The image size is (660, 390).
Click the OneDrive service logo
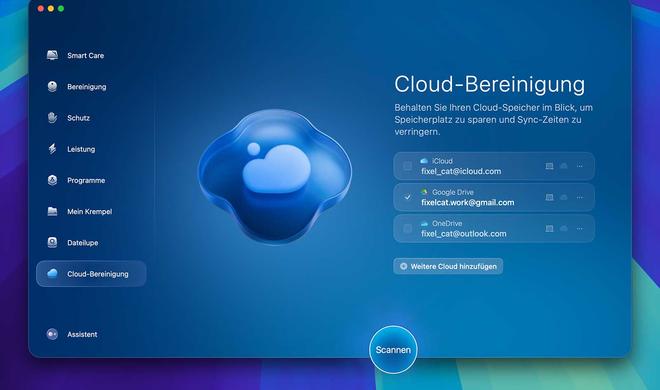coord(424,223)
